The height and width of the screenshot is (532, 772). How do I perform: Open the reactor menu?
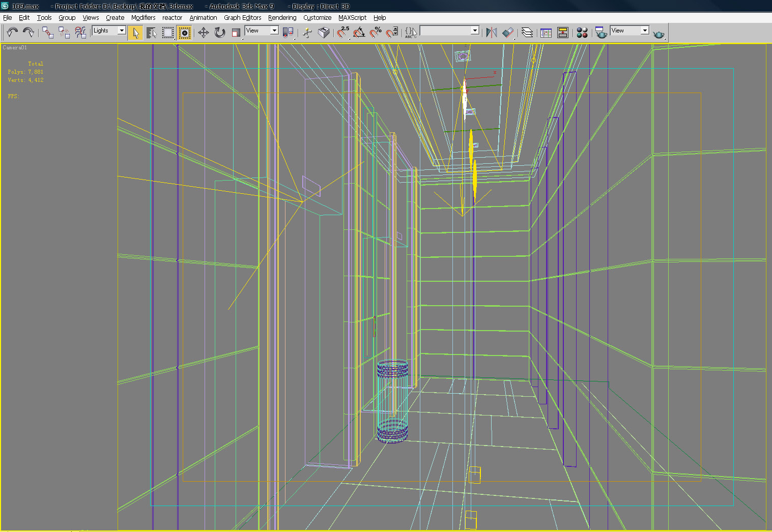pyautogui.click(x=172, y=17)
